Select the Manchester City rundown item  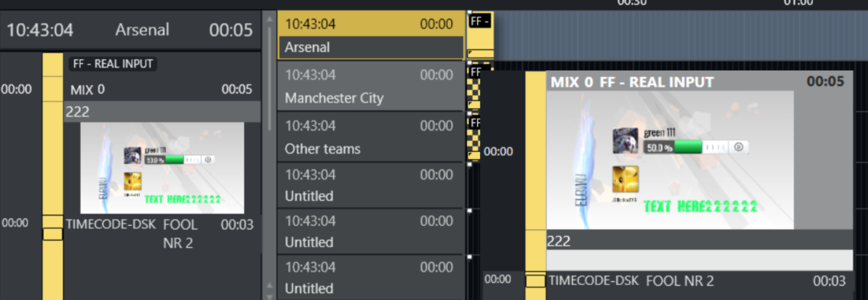pos(371,86)
